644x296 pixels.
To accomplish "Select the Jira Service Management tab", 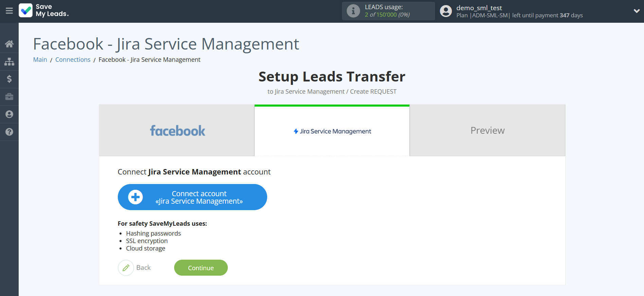I will click(332, 131).
